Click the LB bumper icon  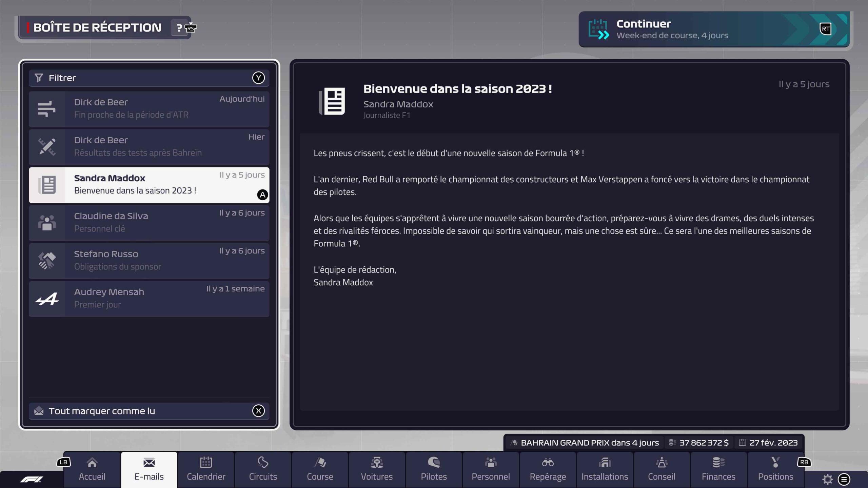63,462
